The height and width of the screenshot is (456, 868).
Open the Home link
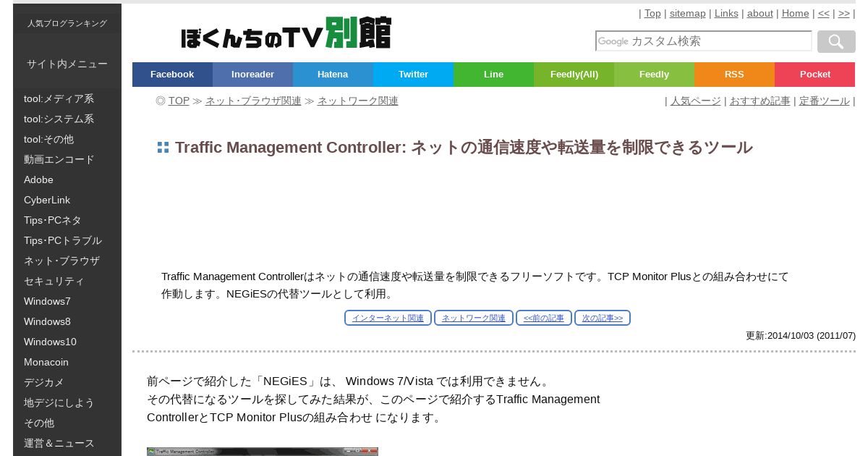point(795,13)
